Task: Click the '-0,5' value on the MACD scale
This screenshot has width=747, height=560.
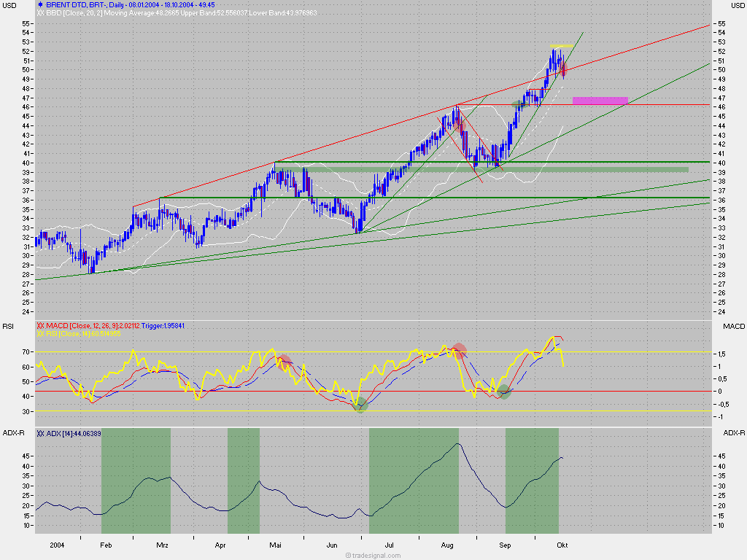Action: tap(723, 404)
